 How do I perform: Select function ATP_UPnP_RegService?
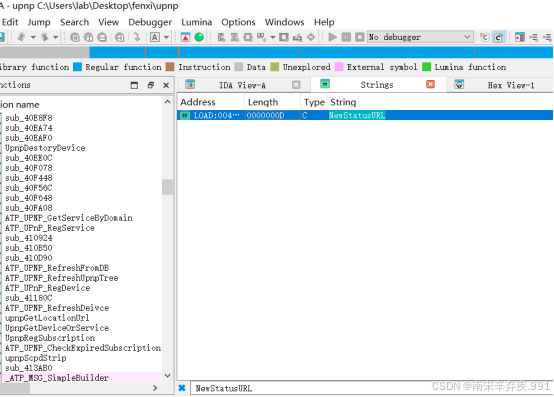pos(50,228)
